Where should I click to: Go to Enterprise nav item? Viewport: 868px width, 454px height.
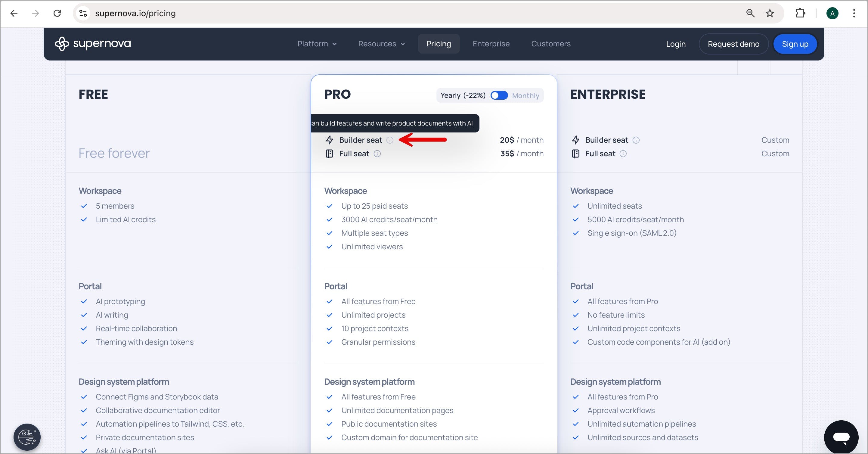(491, 44)
